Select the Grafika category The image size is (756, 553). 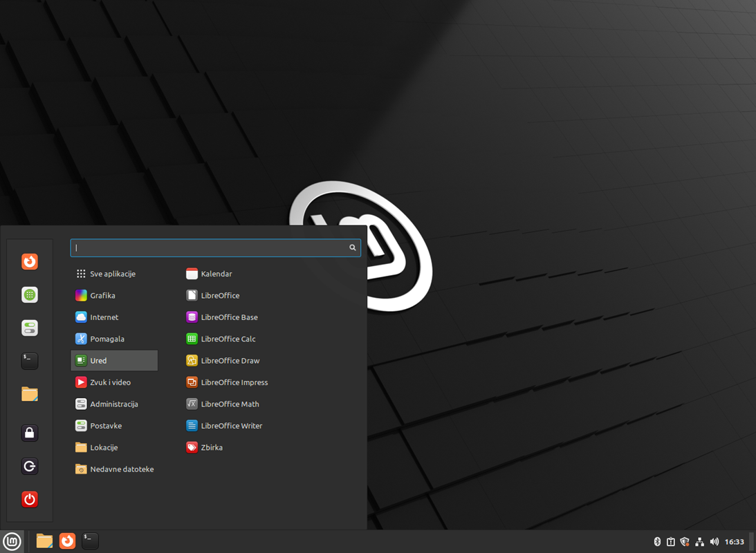114,295
